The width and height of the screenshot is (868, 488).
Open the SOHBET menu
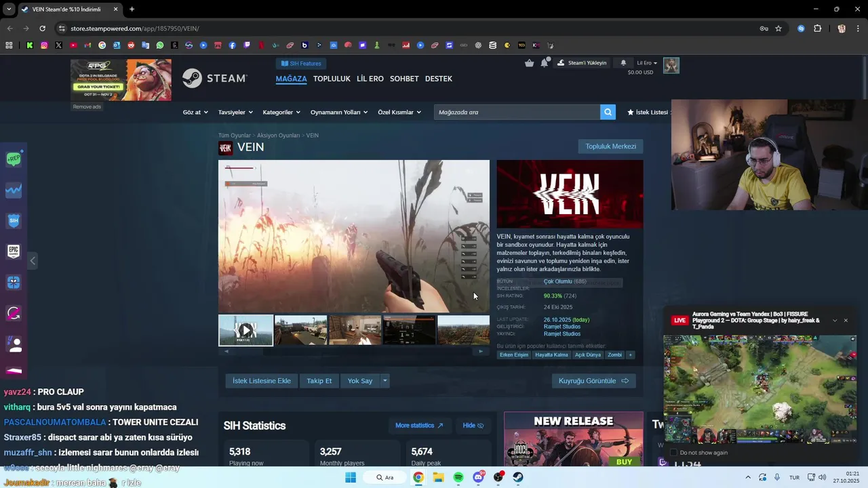pyautogui.click(x=404, y=79)
